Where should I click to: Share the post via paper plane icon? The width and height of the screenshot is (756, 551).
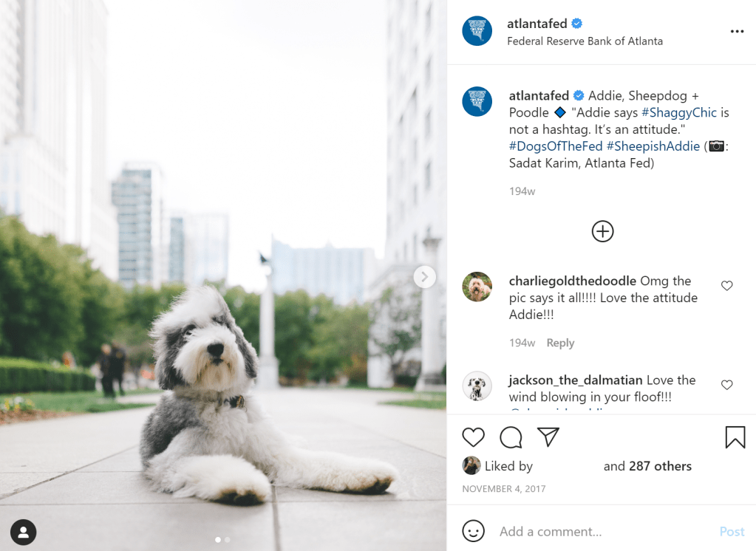click(548, 437)
